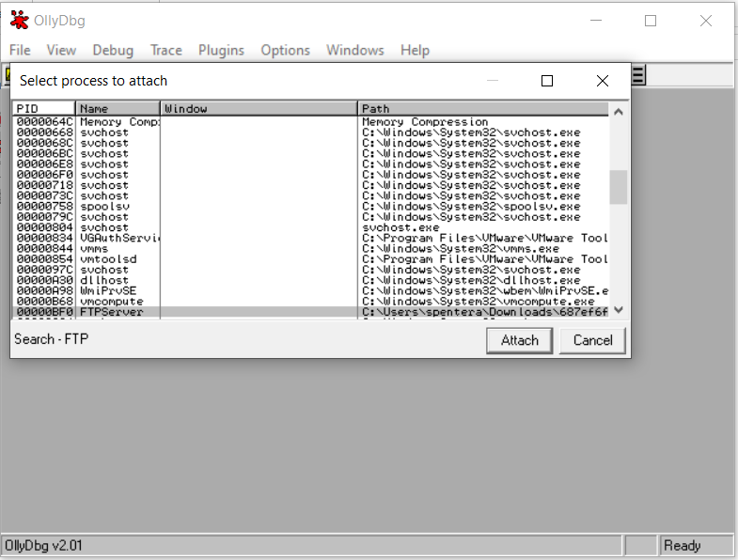
Task: Sort the list by Path column header
Action: (x=483, y=109)
